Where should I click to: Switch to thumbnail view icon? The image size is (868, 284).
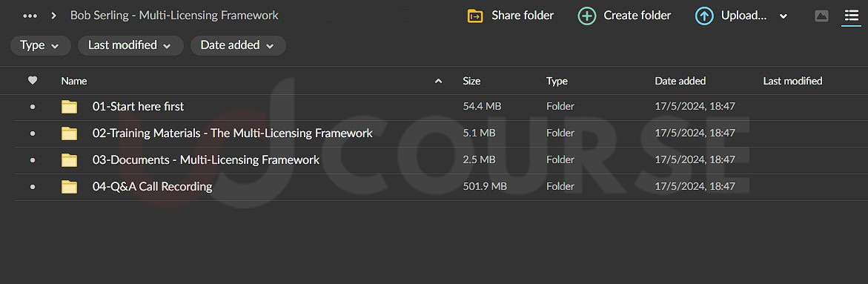tap(821, 16)
